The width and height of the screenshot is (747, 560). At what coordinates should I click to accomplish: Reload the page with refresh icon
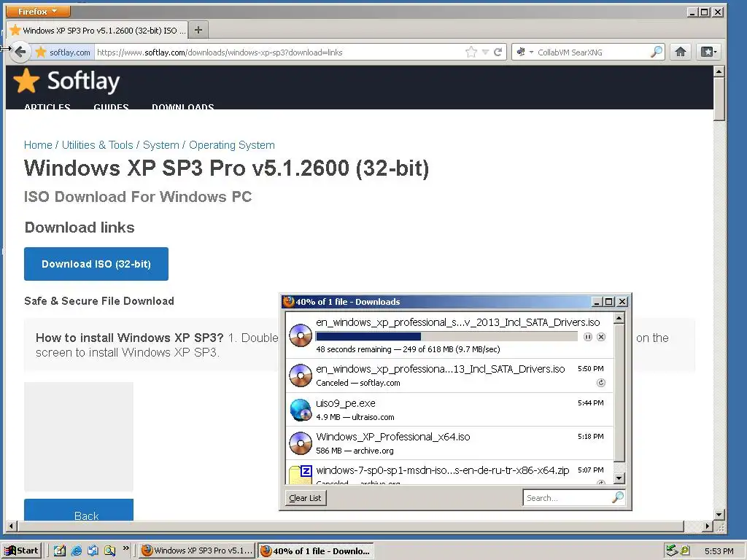pyautogui.click(x=498, y=52)
